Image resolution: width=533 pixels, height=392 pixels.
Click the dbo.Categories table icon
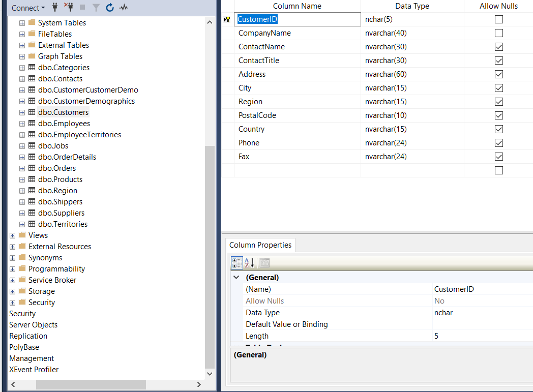click(x=32, y=67)
